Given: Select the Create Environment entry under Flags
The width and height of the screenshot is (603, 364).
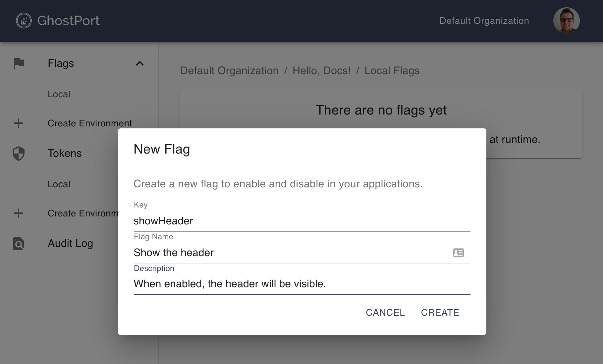Looking at the screenshot, I should click(x=90, y=123).
